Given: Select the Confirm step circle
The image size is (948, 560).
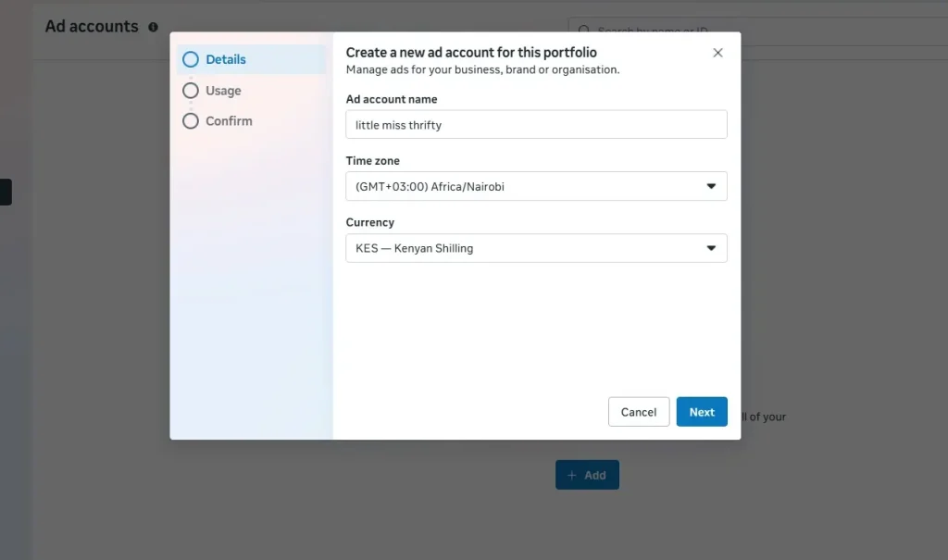Looking at the screenshot, I should (x=190, y=121).
